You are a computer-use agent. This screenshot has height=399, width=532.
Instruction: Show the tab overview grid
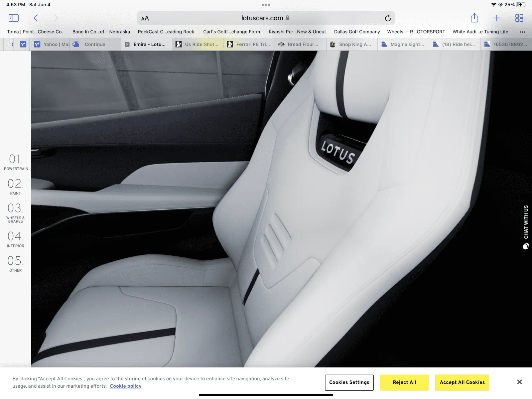(x=519, y=18)
